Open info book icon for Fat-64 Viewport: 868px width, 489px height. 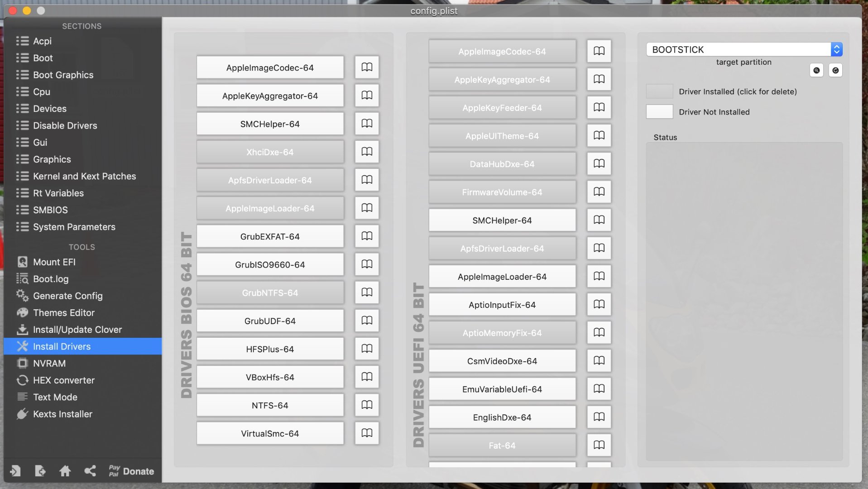(599, 445)
